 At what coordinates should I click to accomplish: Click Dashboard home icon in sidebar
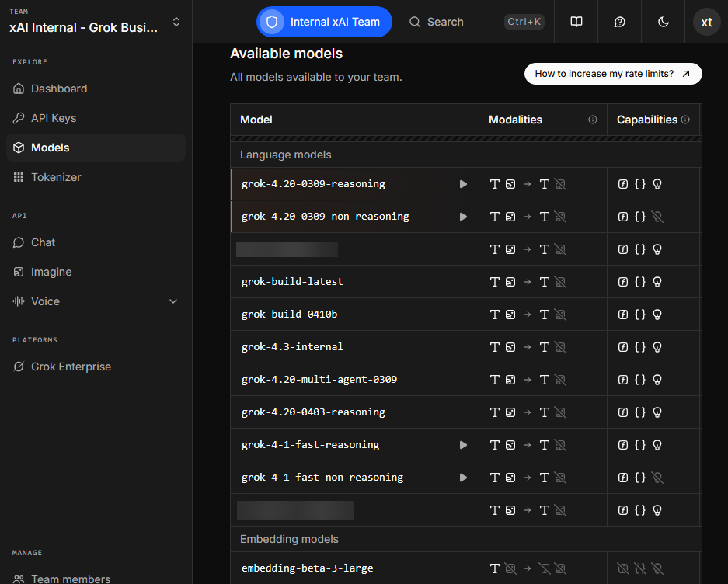pyautogui.click(x=19, y=89)
